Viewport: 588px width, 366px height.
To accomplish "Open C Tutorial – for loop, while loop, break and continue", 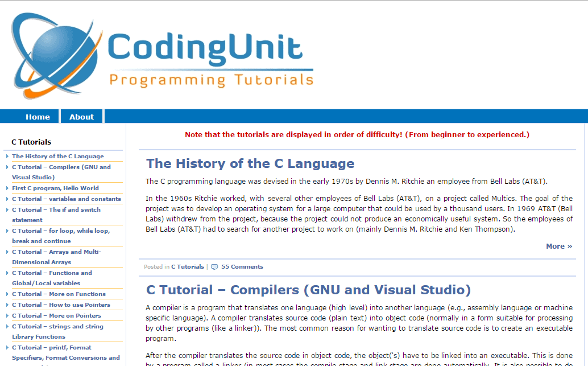I will point(61,236).
